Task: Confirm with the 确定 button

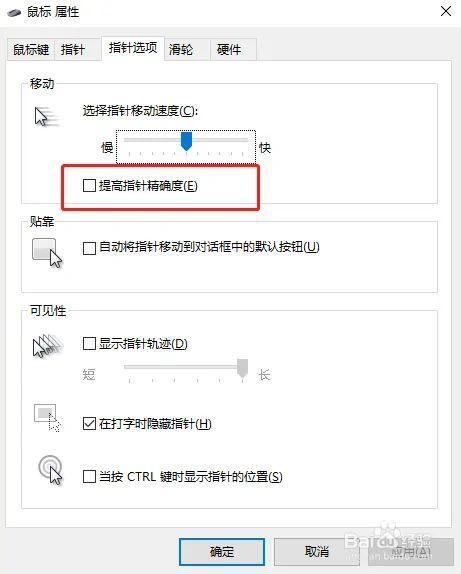Action: tap(222, 552)
